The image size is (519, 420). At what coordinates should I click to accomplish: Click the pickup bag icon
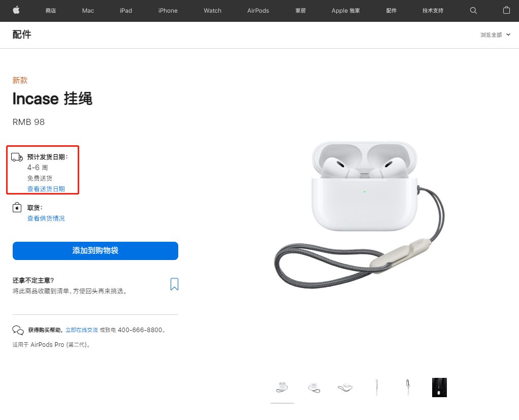(x=17, y=208)
